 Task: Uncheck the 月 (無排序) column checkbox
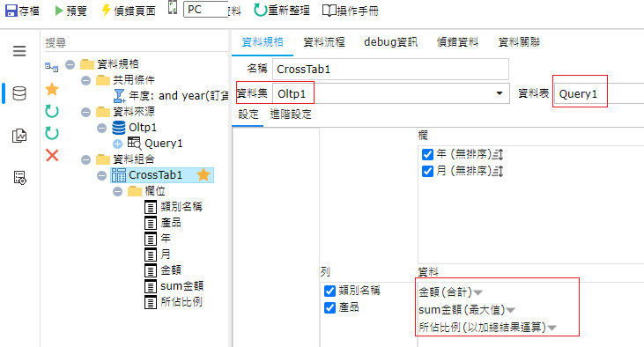coord(427,171)
